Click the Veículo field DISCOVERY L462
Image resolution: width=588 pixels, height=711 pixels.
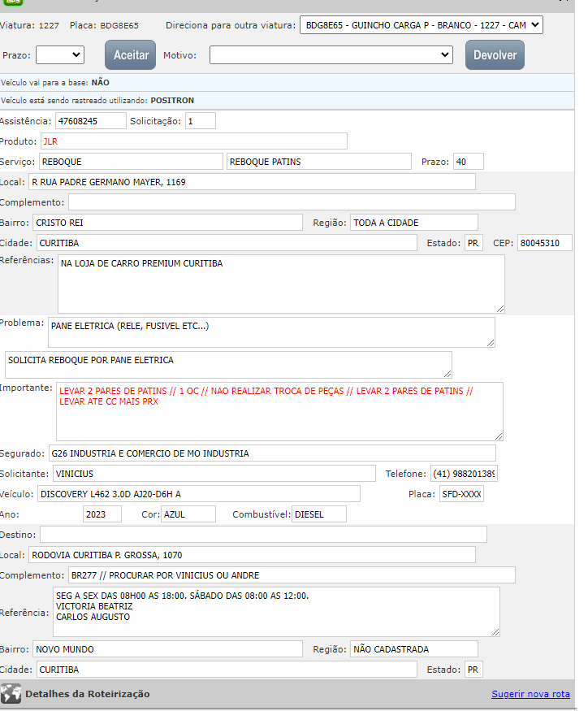click(199, 494)
